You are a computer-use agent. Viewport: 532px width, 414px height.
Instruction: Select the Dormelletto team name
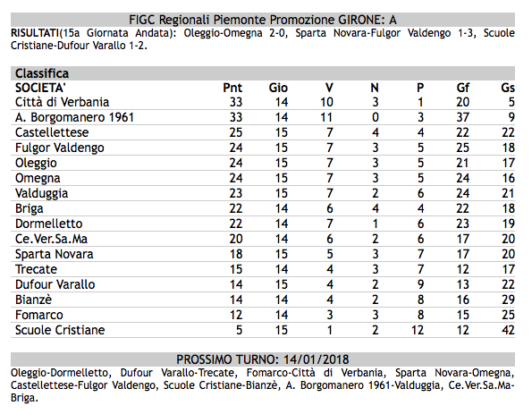click(49, 224)
